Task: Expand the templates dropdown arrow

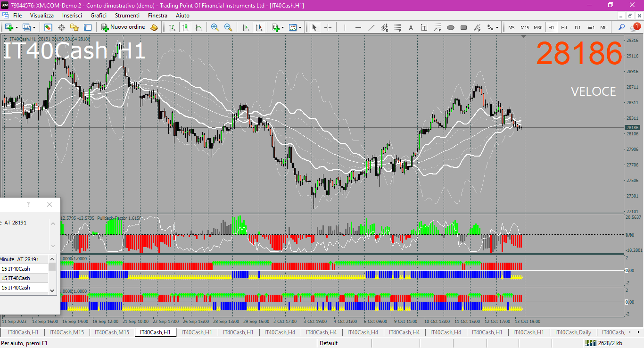Action: tap(300, 27)
